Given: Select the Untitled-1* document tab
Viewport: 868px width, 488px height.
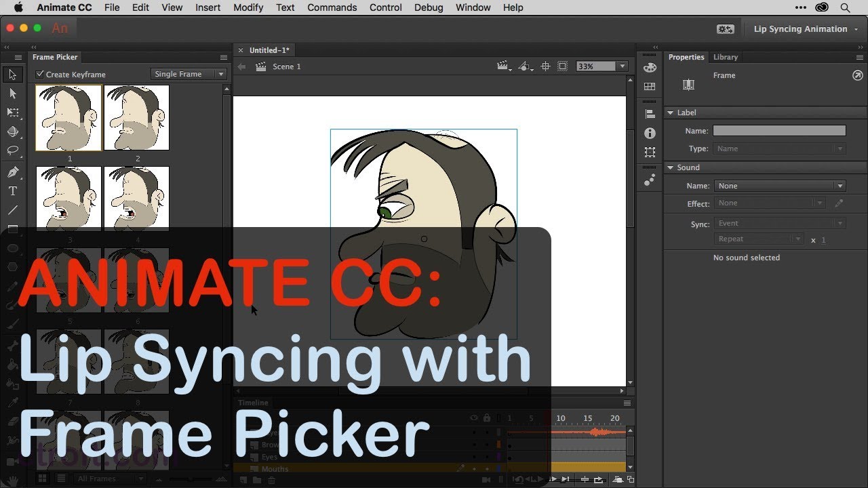Looking at the screenshot, I should point(269,50).
